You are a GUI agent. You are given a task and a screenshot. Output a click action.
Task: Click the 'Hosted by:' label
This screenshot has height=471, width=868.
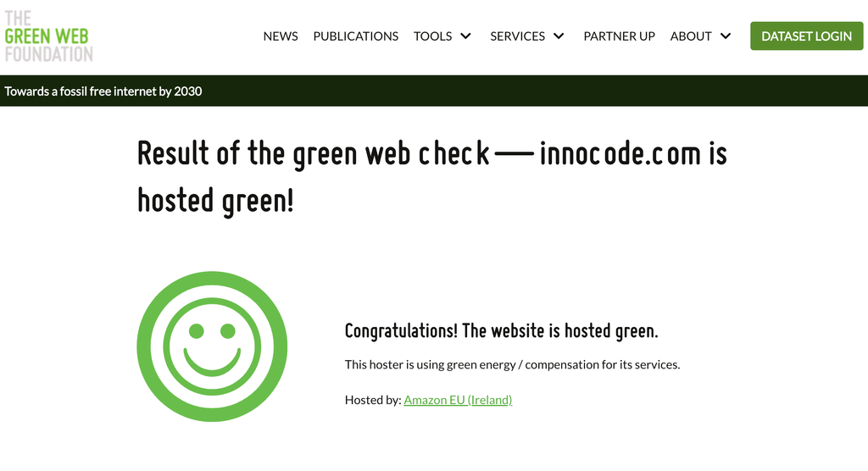[373, 400]
